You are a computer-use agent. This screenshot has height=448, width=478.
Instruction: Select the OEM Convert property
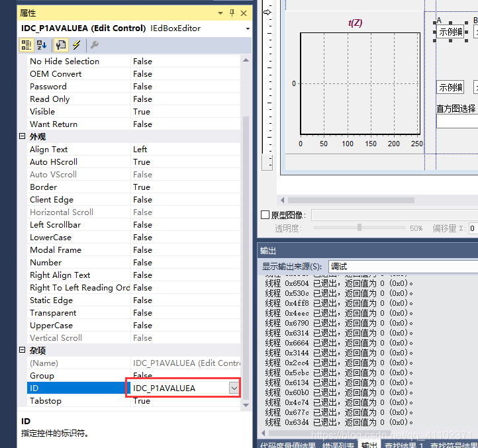point(134,73)
